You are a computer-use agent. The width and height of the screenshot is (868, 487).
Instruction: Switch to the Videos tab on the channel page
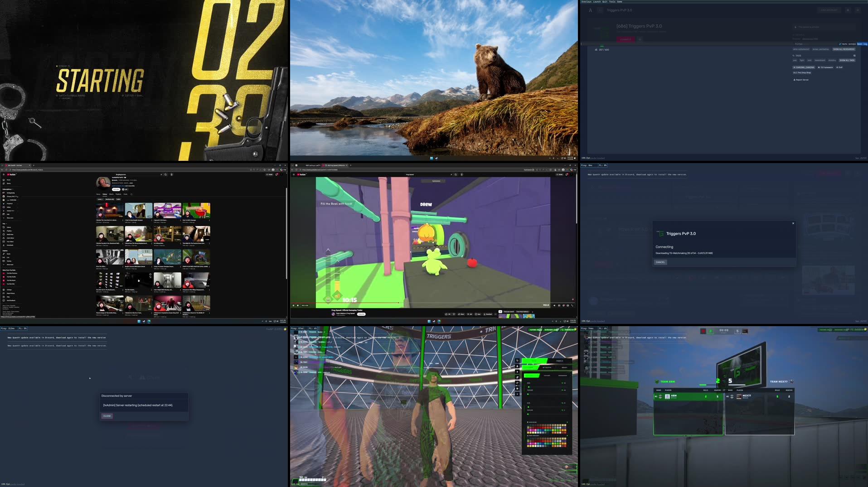click(104, 194)
